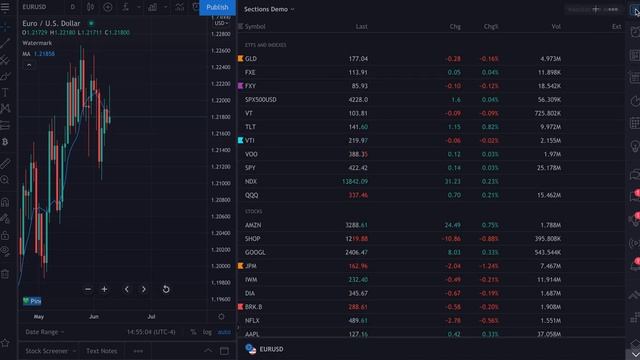640x360 pixels.
Task: Lock all drawing tools
Action: click(x=5, y=236)
